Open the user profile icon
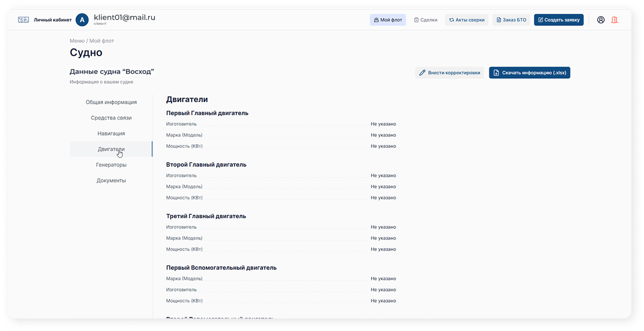 point(601,20)
